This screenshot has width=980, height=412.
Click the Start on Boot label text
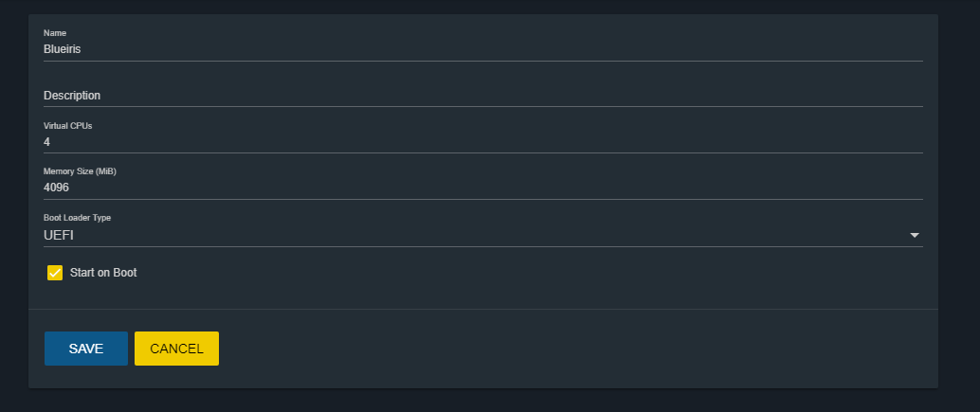(x=103, y=273)
